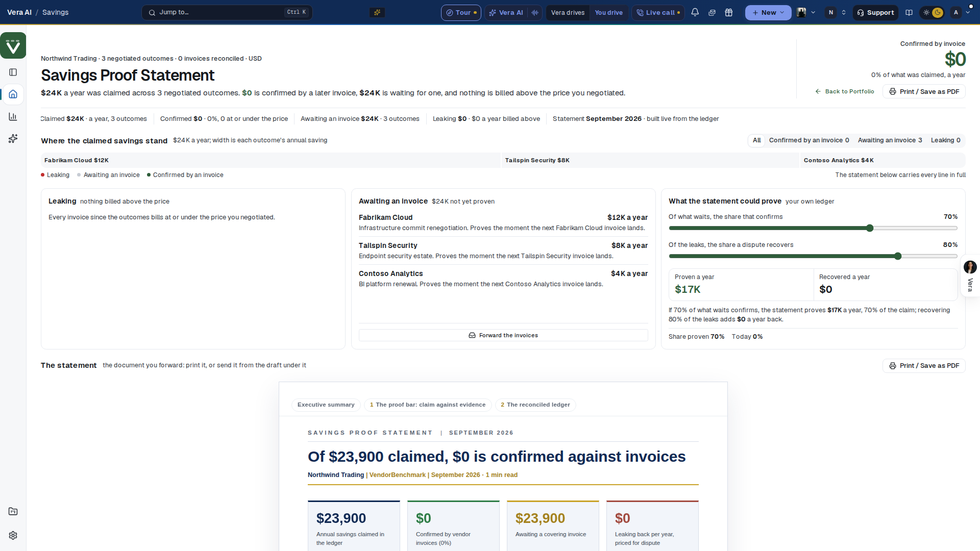This screenshot has height=551, width=980.
Task: Click the Jump to search field
Action: (x=227, y=12)
